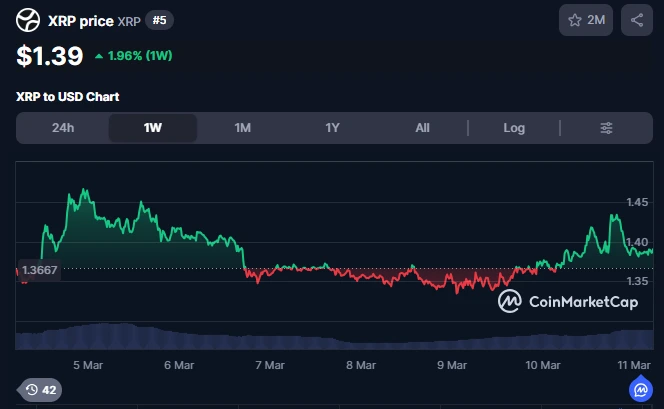Screen dimensions: 664x409
Task: Click the #5 rank badge
Action: point(158,20)
